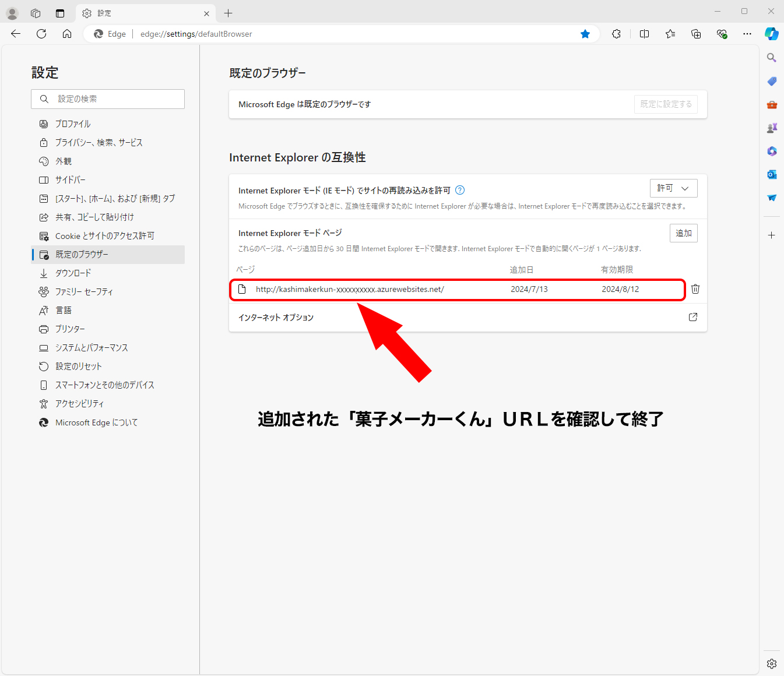Click the 追加日 column header
The width and height of the screenshot is (784, 676).
(x=522, y=269)
